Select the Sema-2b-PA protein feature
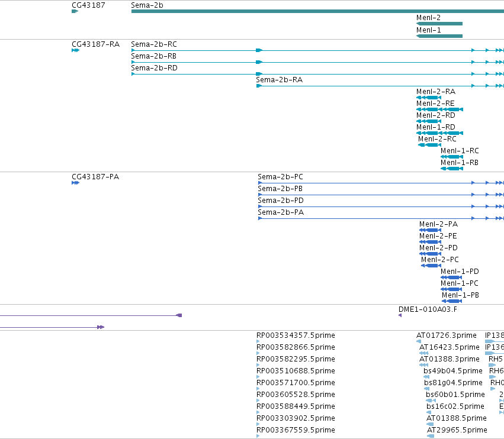The width and height of the screenshot is (504, 439). (x=381, y=218)
